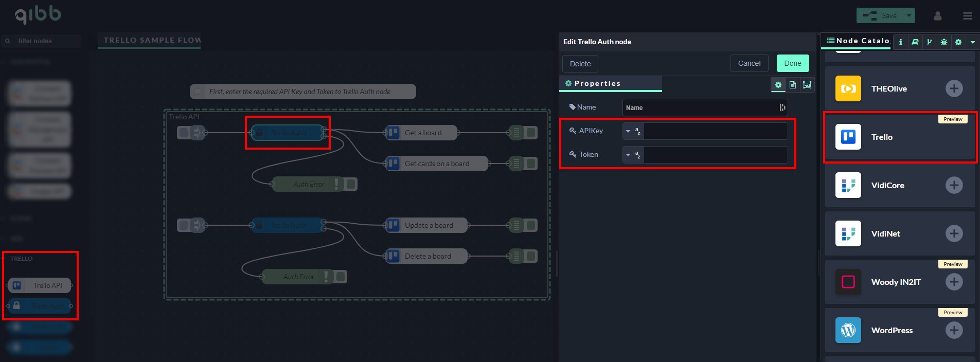Add VidiCore node with plus icon
980x362 pixels.
tap(954, 185)
